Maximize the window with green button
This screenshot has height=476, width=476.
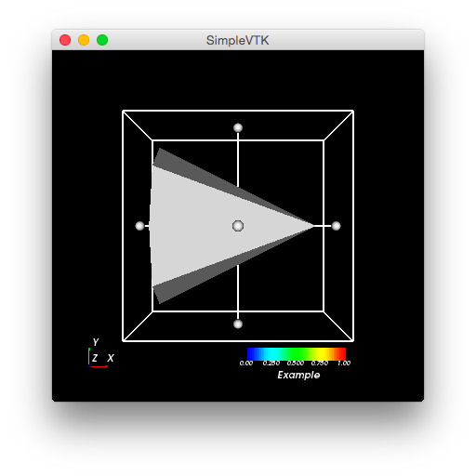click(x=102, y=40)
